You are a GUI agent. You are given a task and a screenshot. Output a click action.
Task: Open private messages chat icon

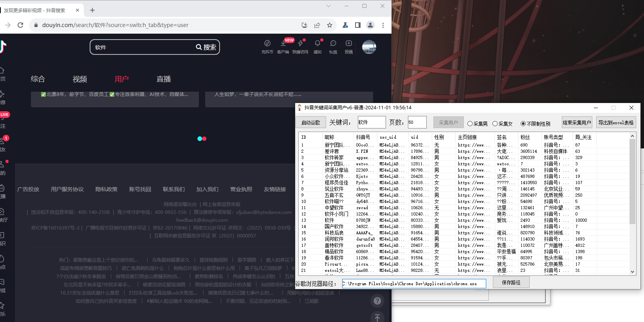333,43
